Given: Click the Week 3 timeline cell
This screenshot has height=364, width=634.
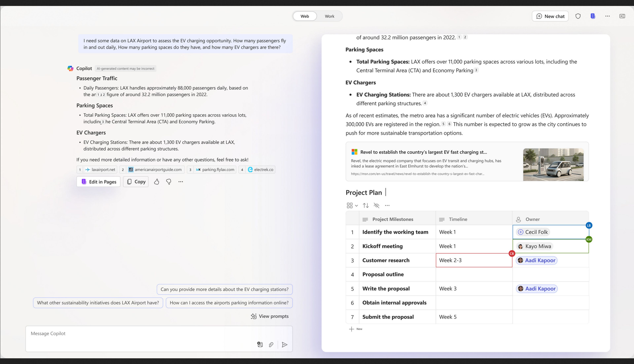Looking at the screenshot, I should coord(474,288).
